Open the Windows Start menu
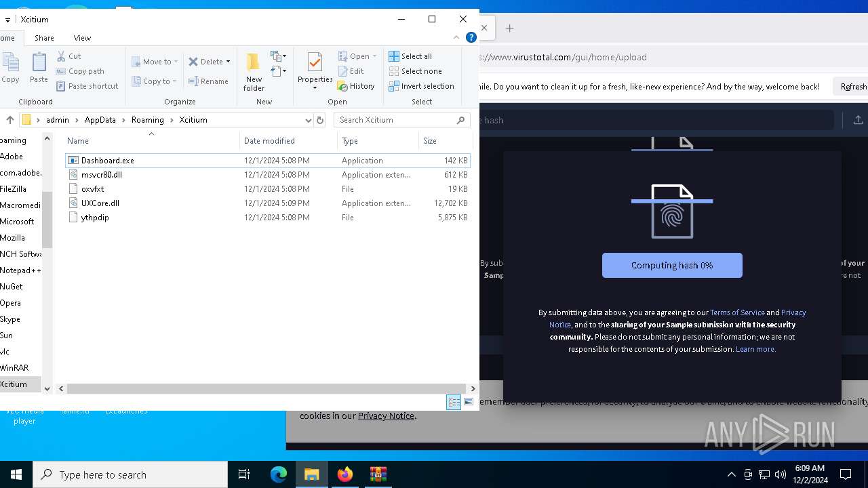 point(16,474)
